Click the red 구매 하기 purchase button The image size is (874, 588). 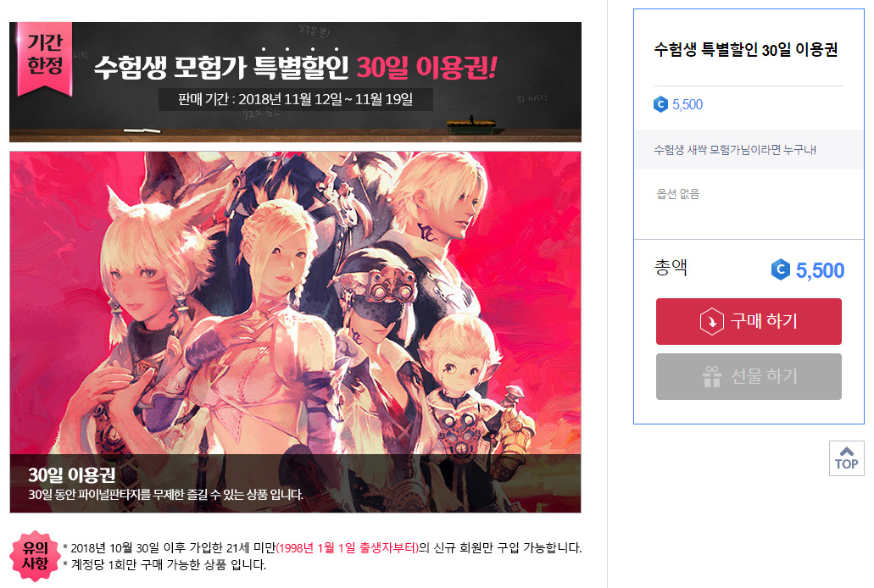pos(748,321)
